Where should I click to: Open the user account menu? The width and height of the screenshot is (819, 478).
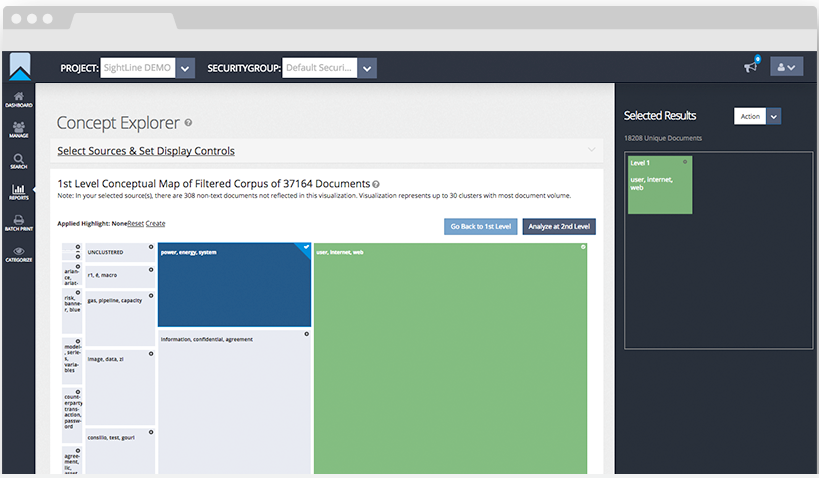786,67
